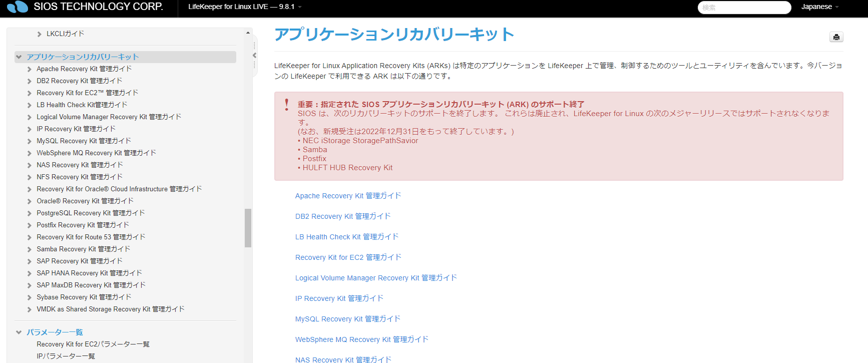Image resolution: width=868 pixels, height=363 pixels.
Task: Open PostgreSQL Recovery Kit 管理ガイド in sidebar
Action: tap(91, 213)
